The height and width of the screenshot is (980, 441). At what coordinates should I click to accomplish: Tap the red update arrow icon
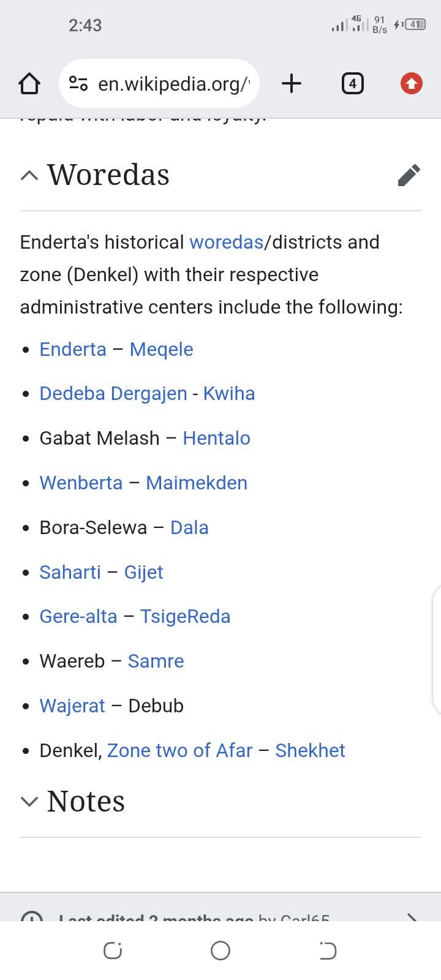(x=410, y=83)
